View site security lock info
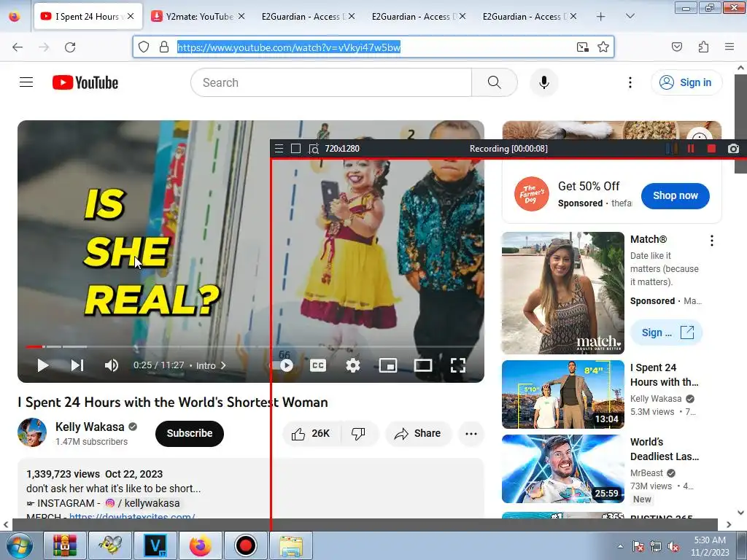The height and width of the screenshot is (560, 747). (164, 47)
